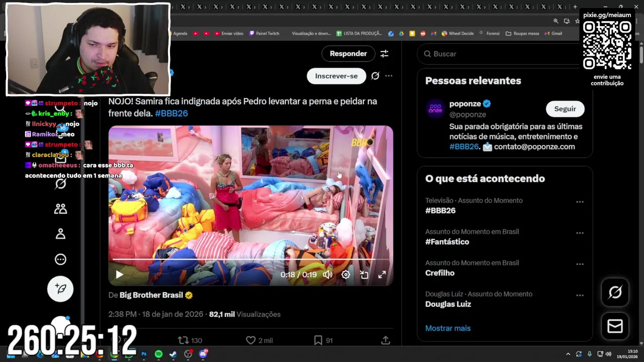
Task: Open the #BBB26 hashtag in the post
Action: 171,113
